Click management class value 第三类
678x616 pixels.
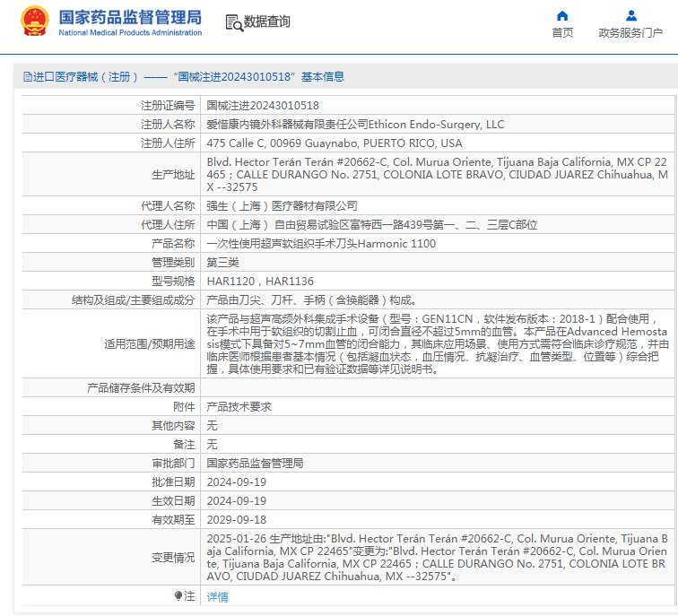click(x=222, y=263)
